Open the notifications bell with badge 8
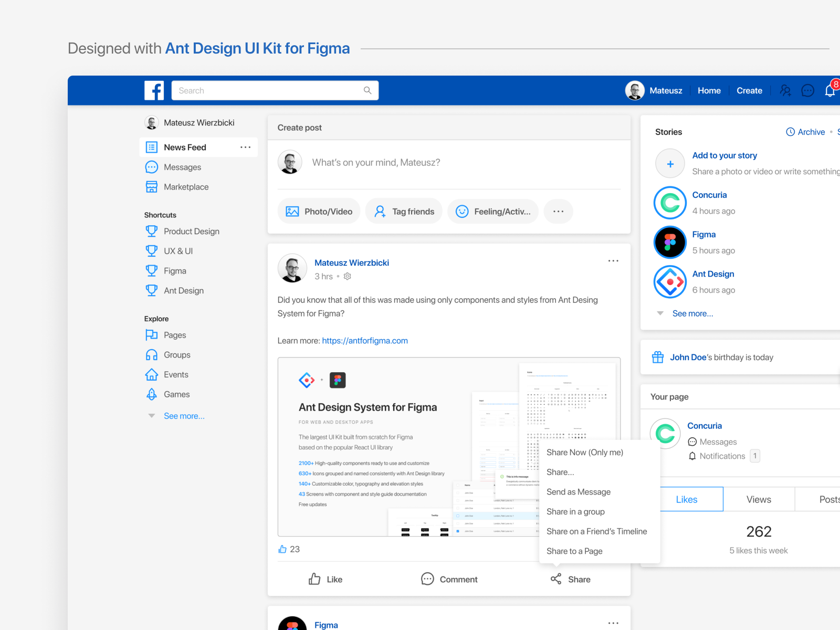This screenshot has width=840, height=630. 831,89
